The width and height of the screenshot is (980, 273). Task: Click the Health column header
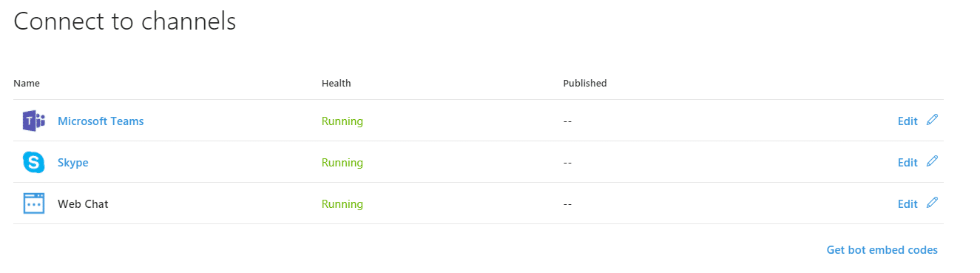[337, 84]
